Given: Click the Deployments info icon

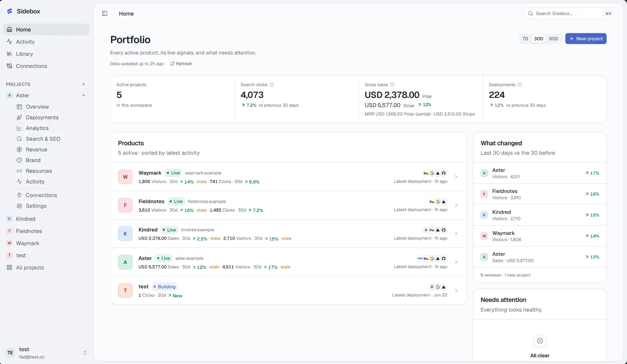Looking at the screenshot, I should (x=520, y=85).
